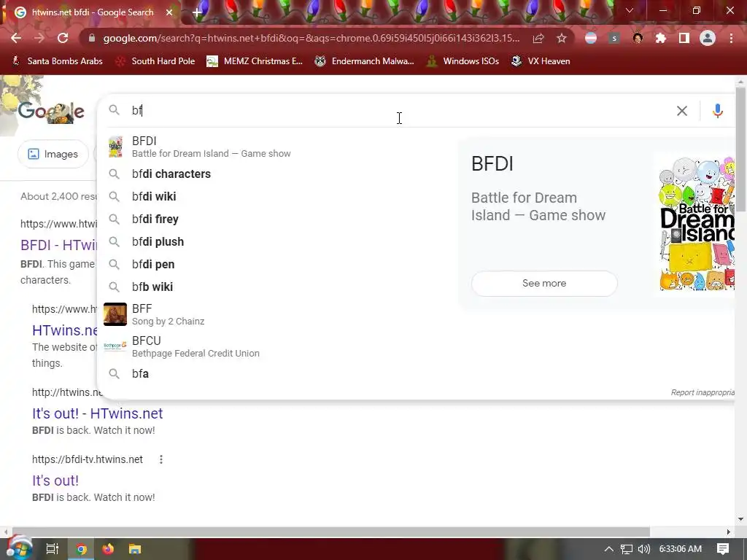Viewport: 747px width, 560px height.
Task: Select the BFF Song by 2 Chainz suggestion
Action: click(277, 314)
